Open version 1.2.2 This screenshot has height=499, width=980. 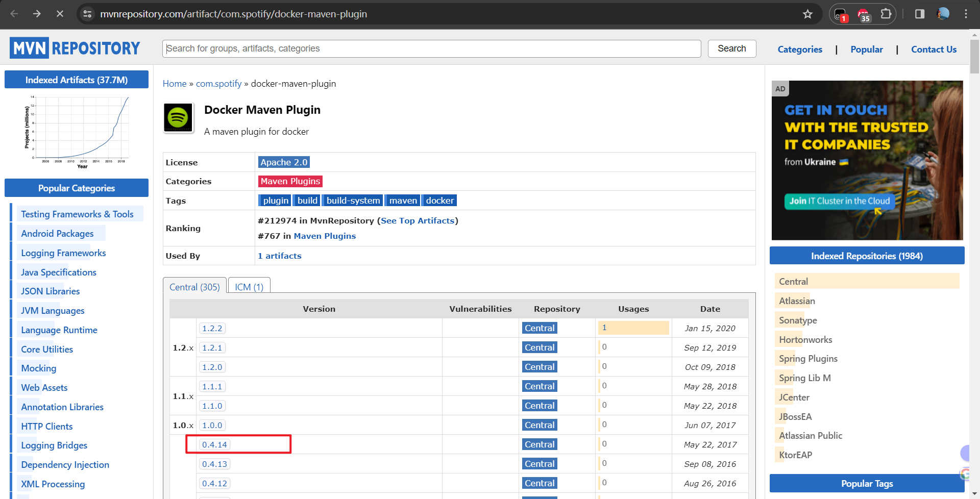coord(212,328)
